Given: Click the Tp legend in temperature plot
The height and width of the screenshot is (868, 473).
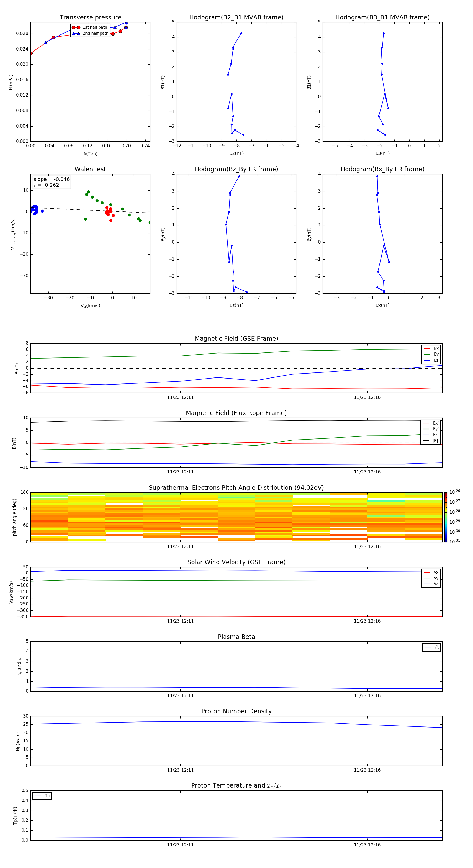Looking at the screenshot, I should [42, 796].
